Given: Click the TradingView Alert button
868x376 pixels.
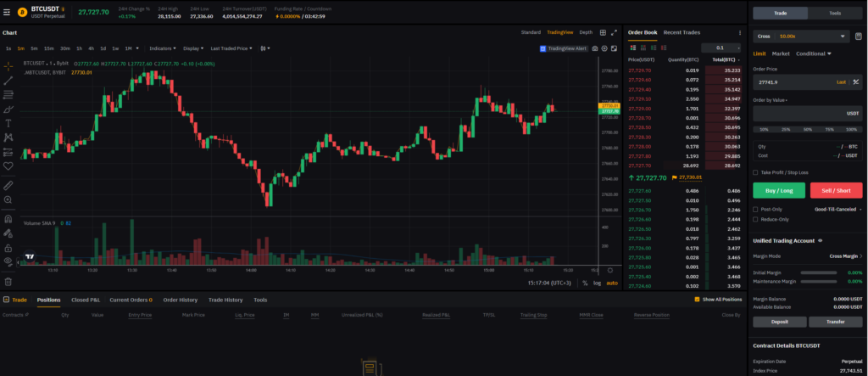Looking at the screenshot, I should (x=563, y=48).
